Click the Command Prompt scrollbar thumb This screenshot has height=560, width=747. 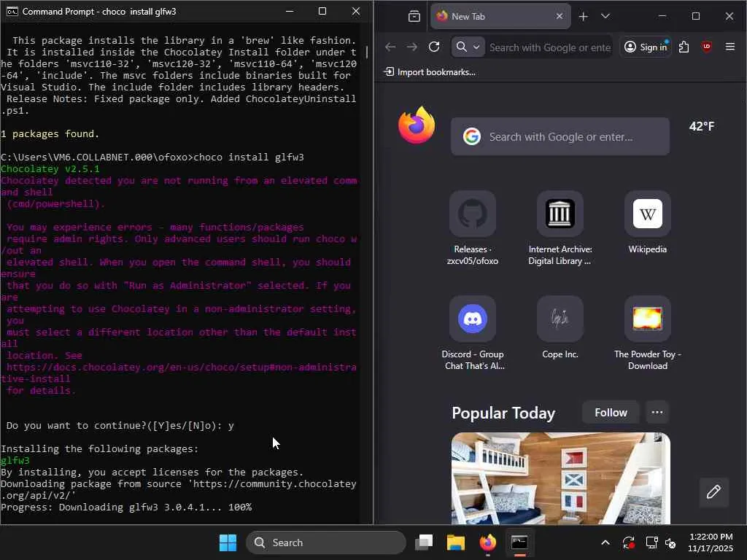[367, 52]
